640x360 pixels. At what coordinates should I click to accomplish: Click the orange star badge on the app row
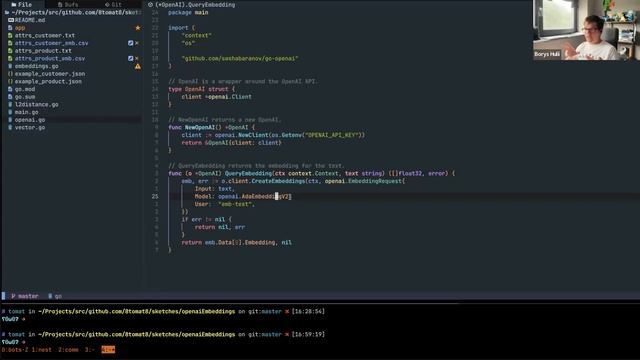coord(138,28)
